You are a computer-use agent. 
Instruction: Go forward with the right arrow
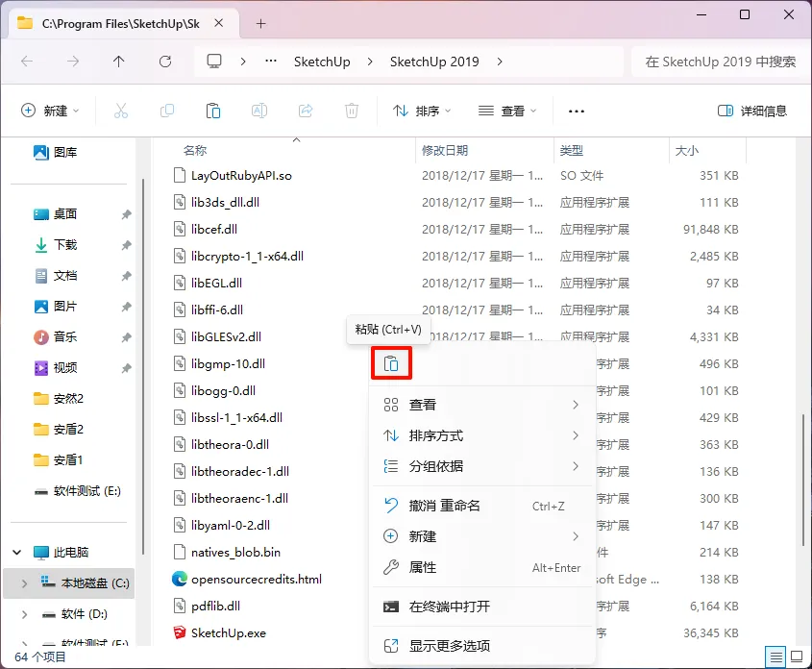[73, 62]
